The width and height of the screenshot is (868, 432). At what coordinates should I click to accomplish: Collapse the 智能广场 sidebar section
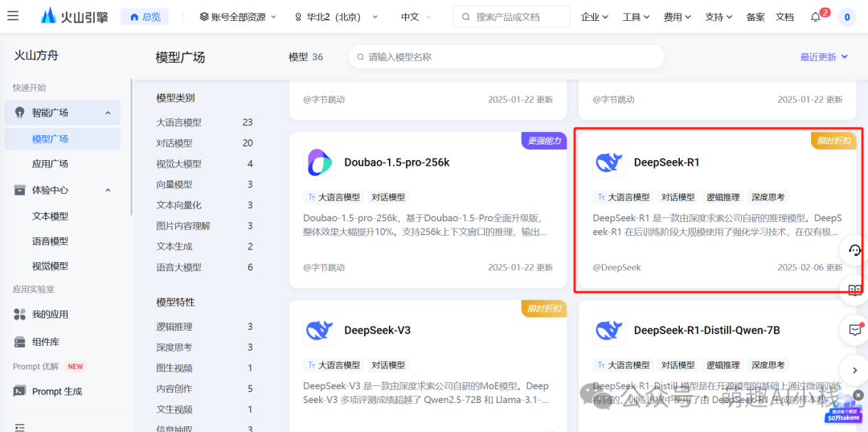[108, 113]
